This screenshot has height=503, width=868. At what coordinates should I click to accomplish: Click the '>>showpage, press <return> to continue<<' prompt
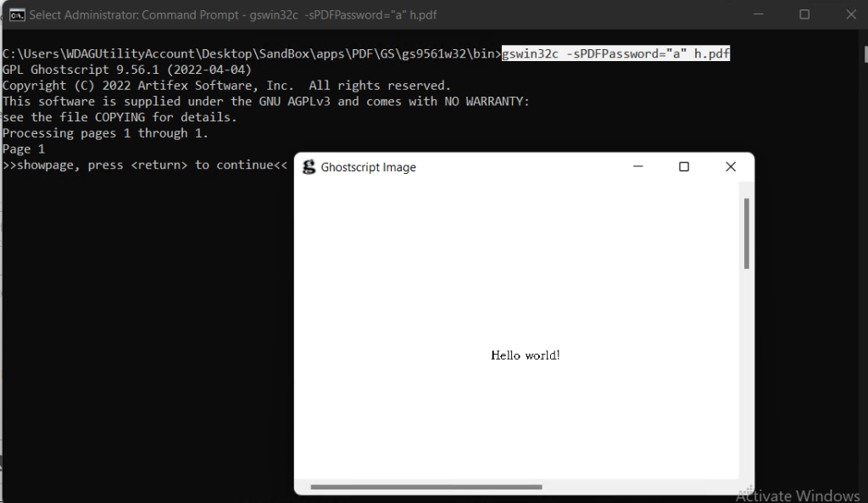point(145,165)
